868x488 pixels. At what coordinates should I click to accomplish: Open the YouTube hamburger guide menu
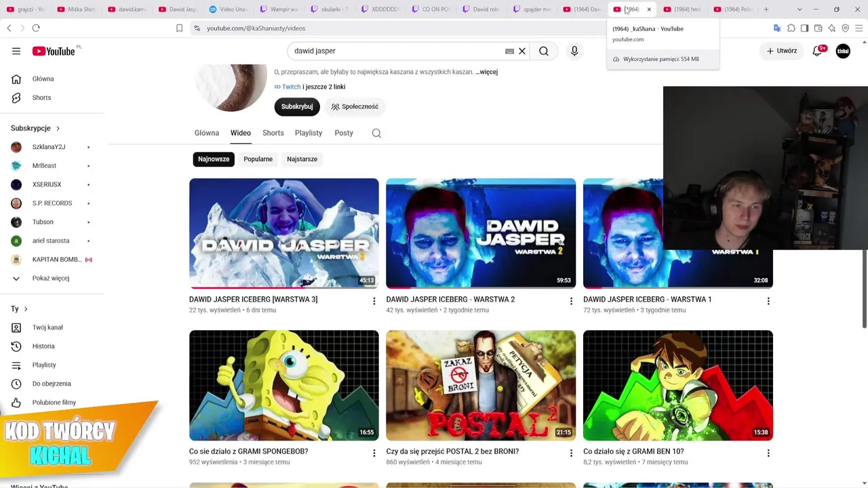(16, 51)
